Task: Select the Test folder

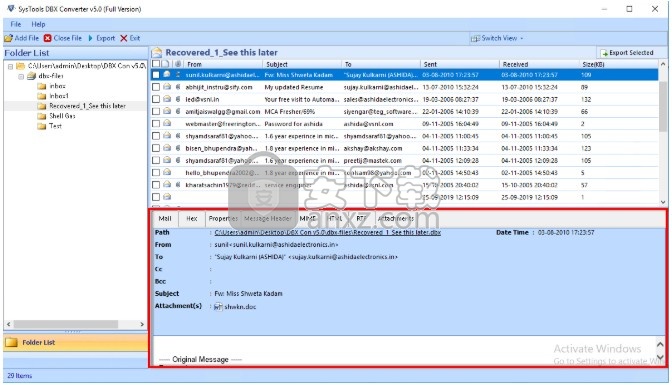Action: point(55,126)
